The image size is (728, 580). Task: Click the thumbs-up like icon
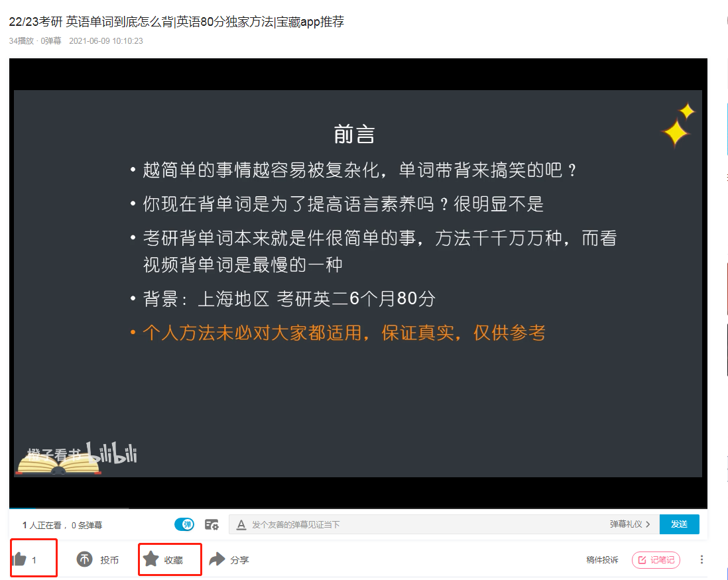19,559
